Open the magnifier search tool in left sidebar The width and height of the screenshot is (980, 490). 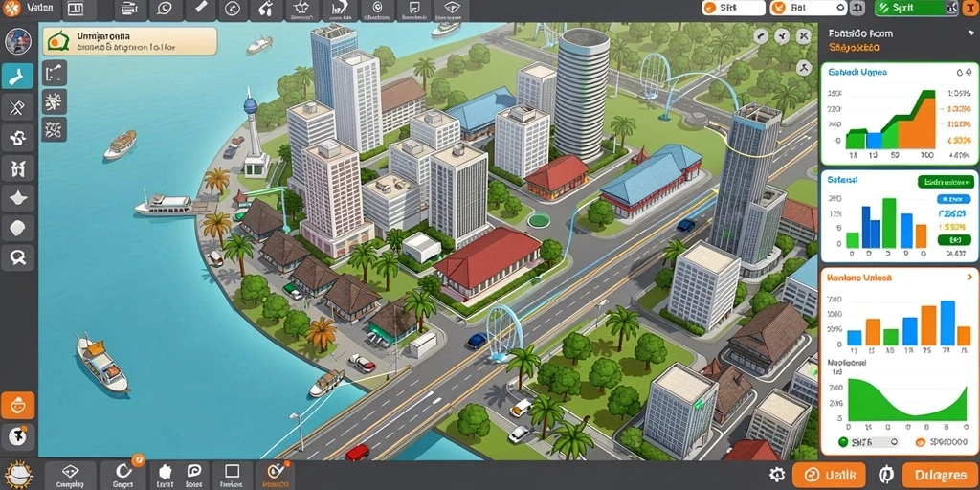point(17,256)
